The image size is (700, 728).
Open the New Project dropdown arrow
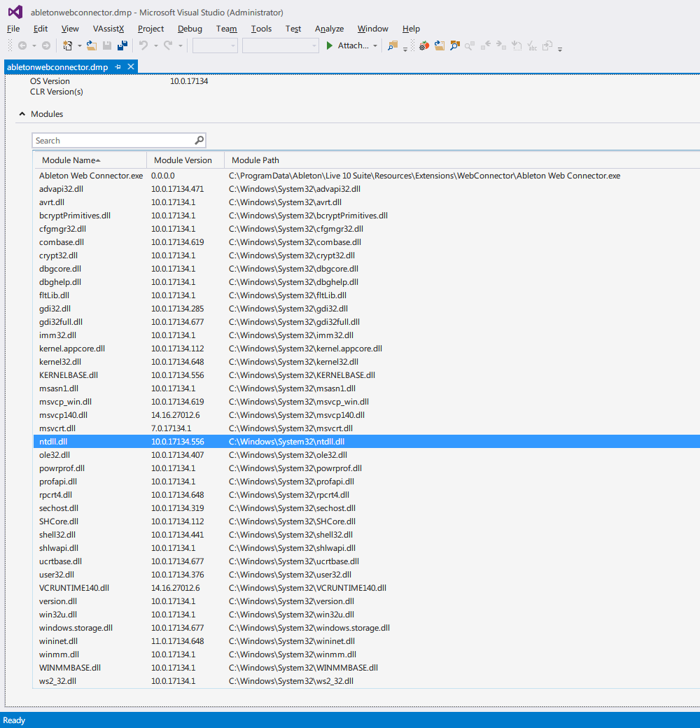click(x=79, y=45)
